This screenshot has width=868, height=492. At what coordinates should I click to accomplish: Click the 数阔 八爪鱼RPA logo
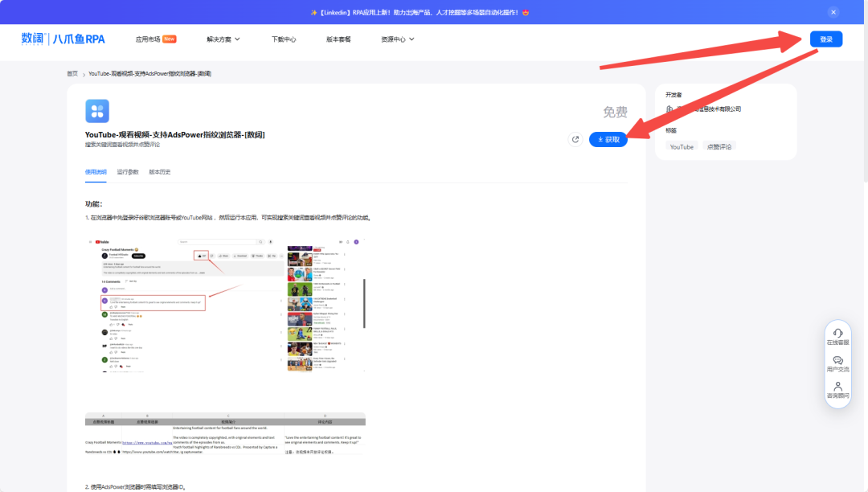[x=63, y=39]
